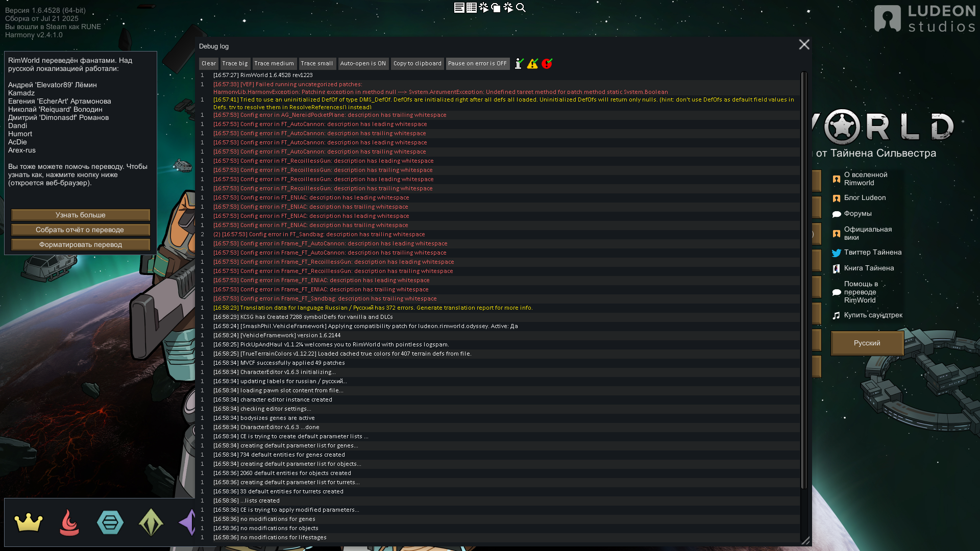Click the magnifying glass inspector icon
Image resolution: width=980 pixels, height=551 pixels.
[521, 8]
